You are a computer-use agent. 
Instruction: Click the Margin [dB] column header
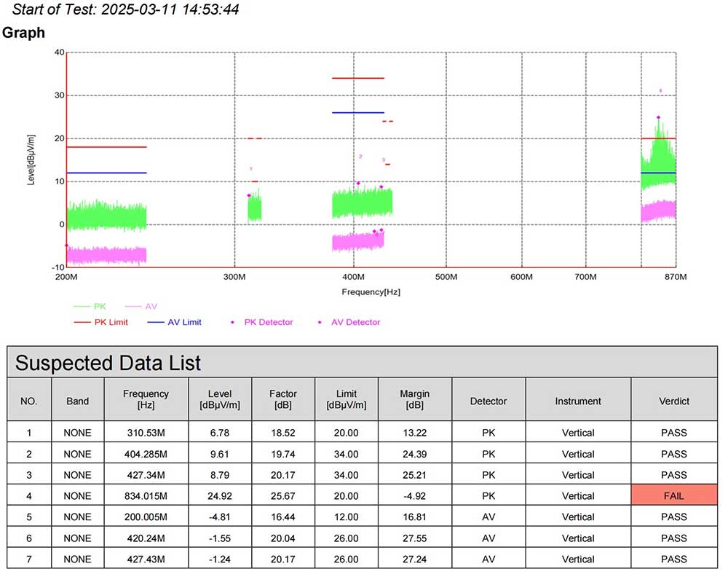coord(414,399)
